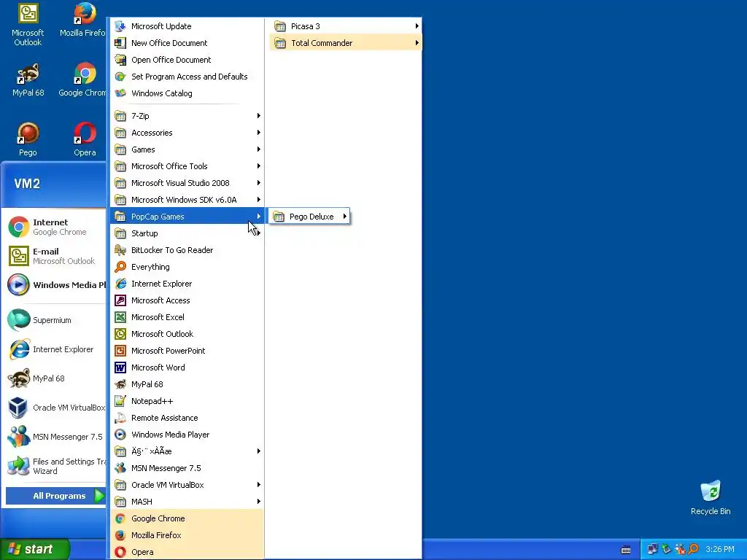
Task: Open Windows Media Player in left pane
Action: click(54, 285)
